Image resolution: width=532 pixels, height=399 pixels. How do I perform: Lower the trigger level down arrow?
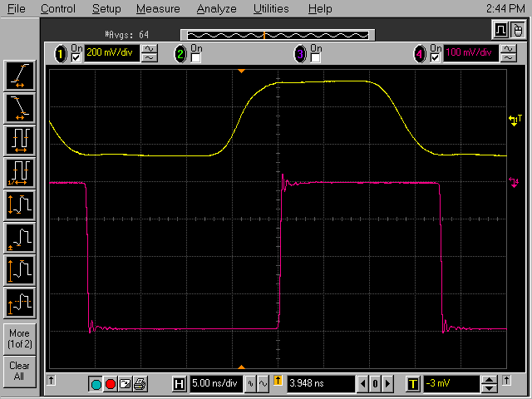click(489, 388)
